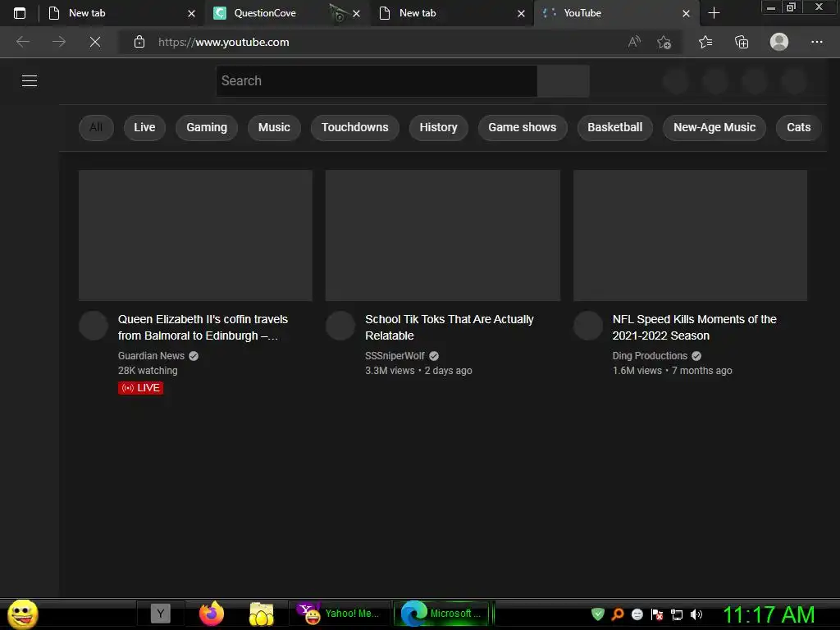Switch to Yahoo! Messenger taskbar button

(340, 614)
